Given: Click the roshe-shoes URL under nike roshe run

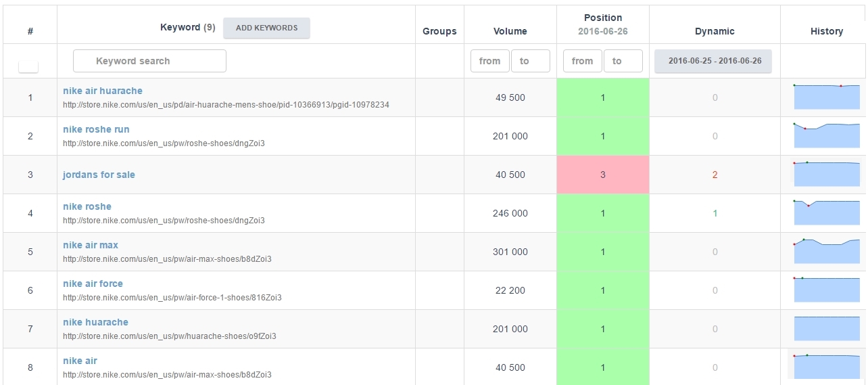Looking at the screenshot, I should [164, 143].
